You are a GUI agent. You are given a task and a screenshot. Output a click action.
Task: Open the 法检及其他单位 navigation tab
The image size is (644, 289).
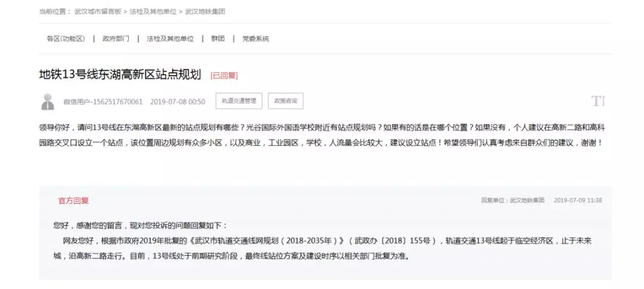(170, 39)
